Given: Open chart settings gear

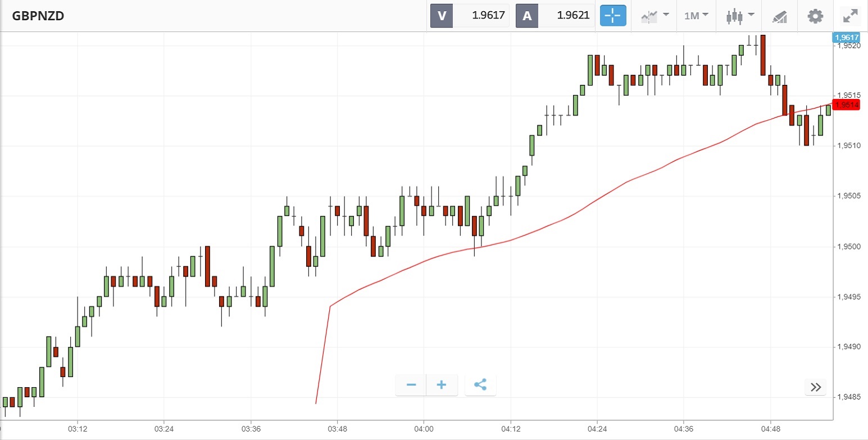Looking at the screenshot, I should [x=815, y=16].
